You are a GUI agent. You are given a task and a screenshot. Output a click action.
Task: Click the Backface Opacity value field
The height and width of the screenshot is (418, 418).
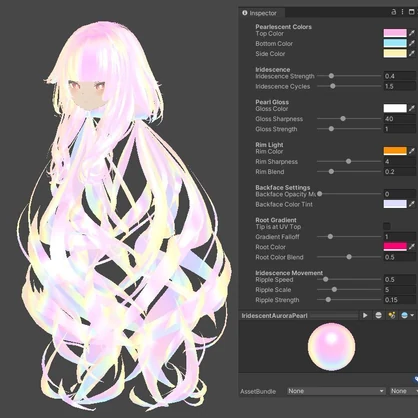click(x=400, y=194)
